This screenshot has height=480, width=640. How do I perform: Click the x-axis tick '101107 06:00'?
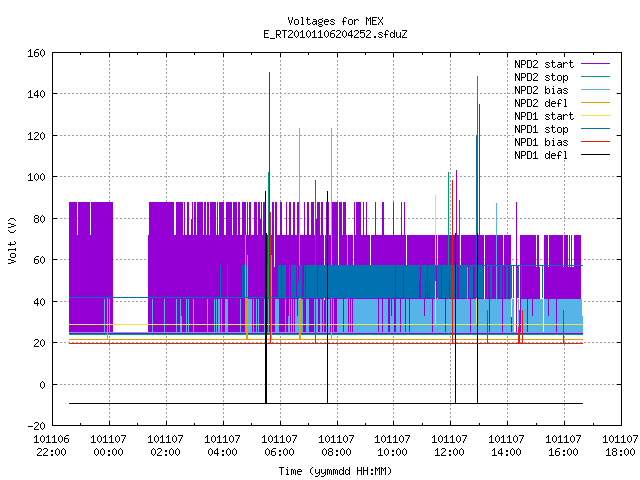[x=279, y=446]
